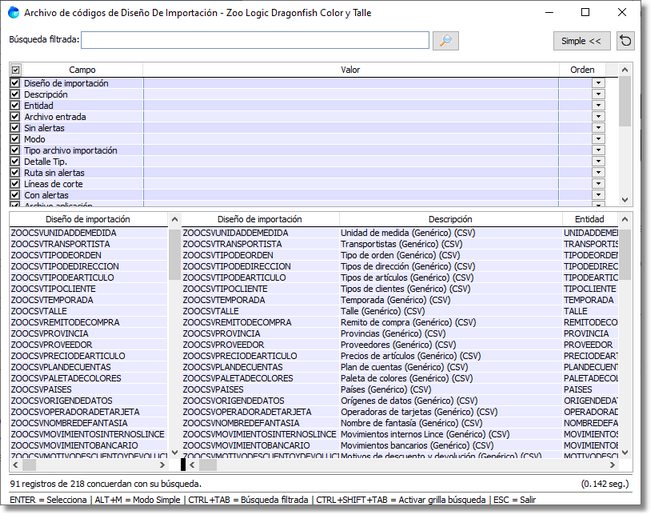Click the Entidad column header in results grid
This screenshot has width=651, height=515.
[x=590, y=219]
